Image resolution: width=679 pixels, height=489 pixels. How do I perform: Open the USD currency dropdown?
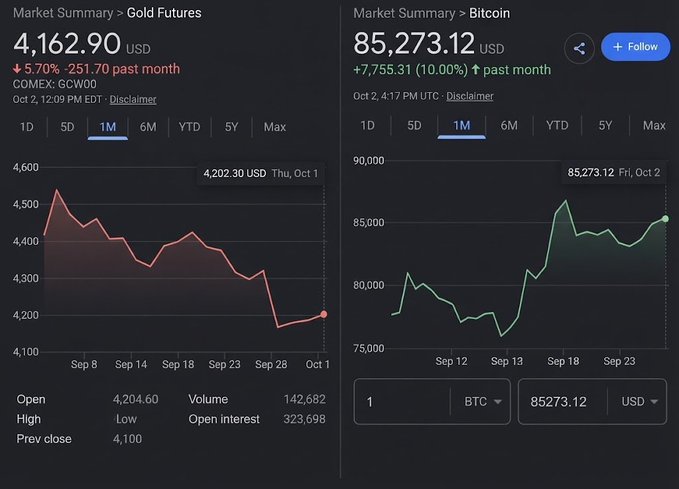(x=639, y=402)
